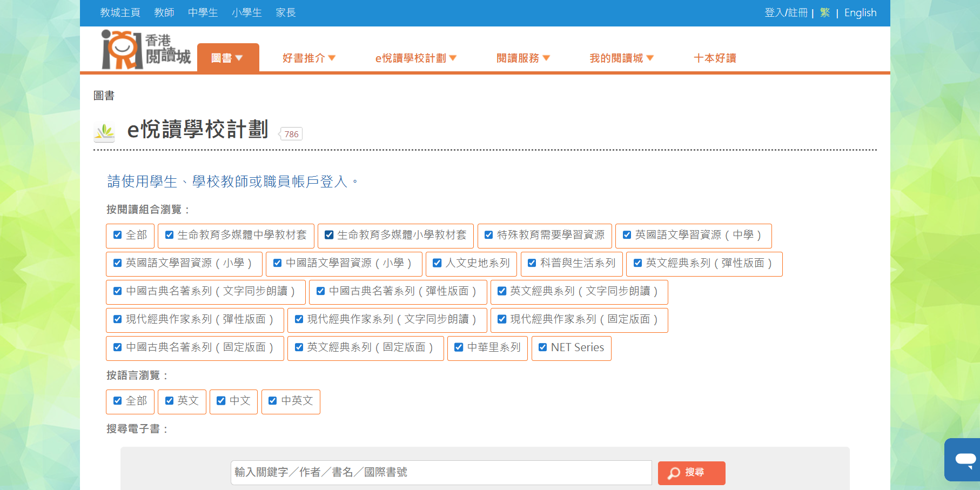Click the keyword search input field
This screenshot has width=980, height=490.
point(441,473)
